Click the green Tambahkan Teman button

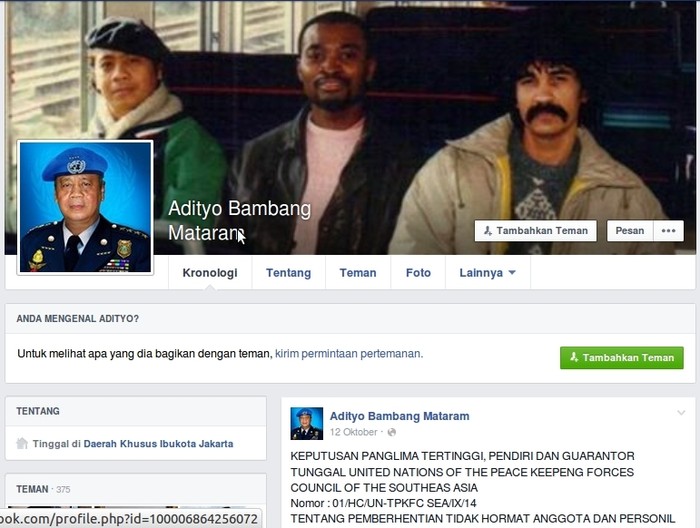[621, 358]
